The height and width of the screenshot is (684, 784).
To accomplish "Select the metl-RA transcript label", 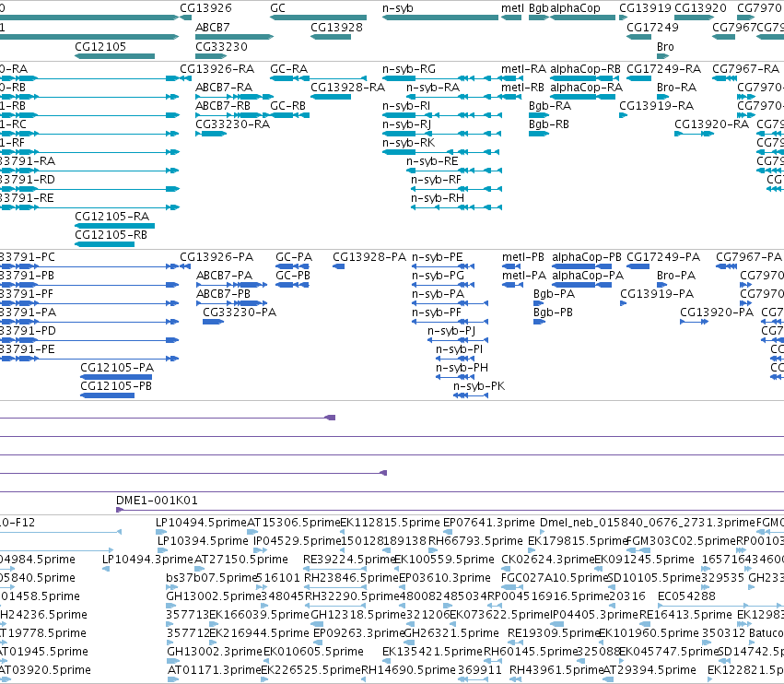I will 523,69.
